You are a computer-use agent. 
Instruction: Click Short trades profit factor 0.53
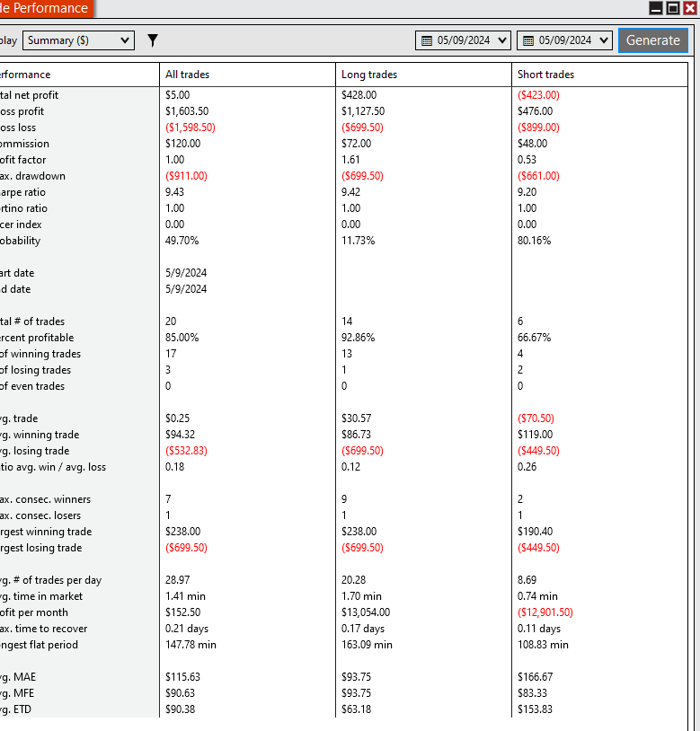tap(527, 160)
